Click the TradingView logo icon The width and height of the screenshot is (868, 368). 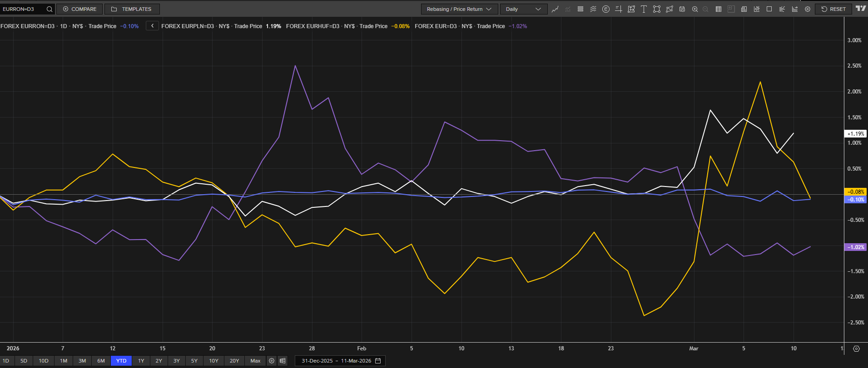(x=860, y=9)
